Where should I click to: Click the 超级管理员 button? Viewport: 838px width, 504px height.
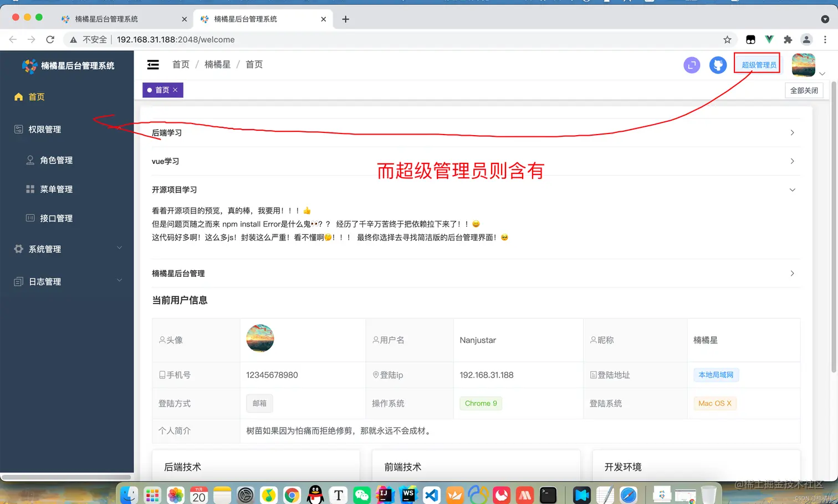[x=757, y=64]
